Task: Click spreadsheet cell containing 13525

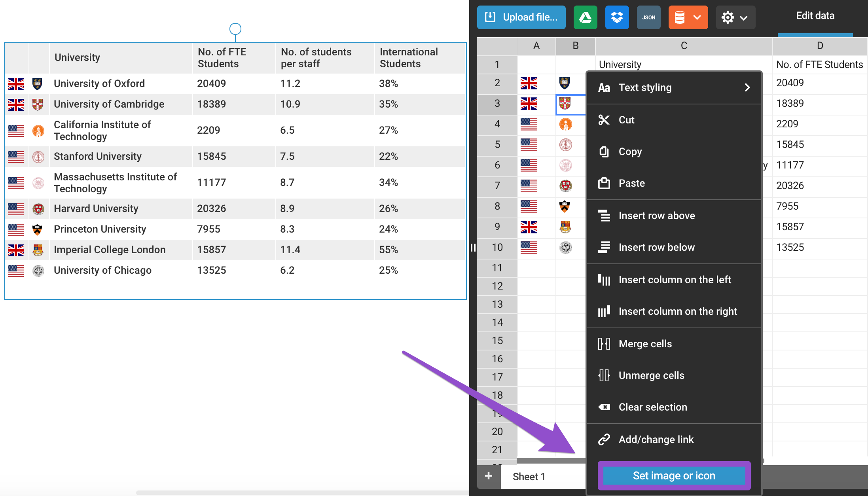Action: click(x=820, y=248)
